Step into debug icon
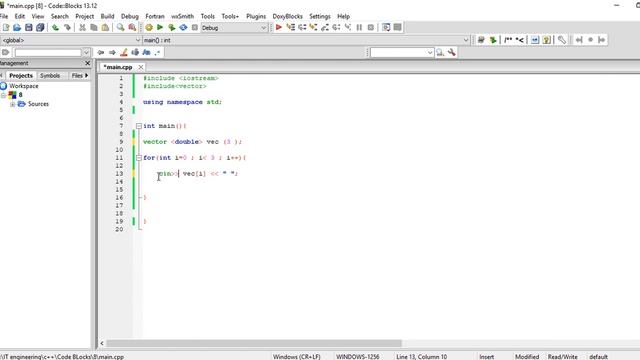Screen dimensions: 640x360 pos(313,27)
